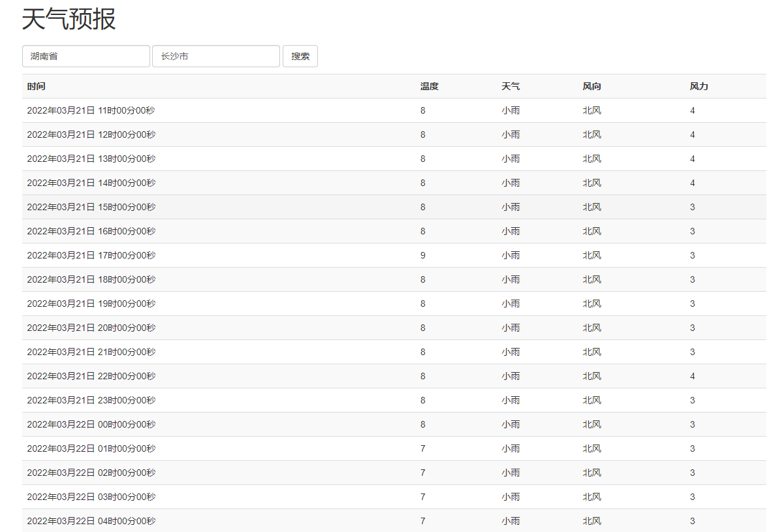The height and width of the screenshot is (532, 784).
Task: Select wind force 4 in the 13时 row
Action: tap(693, 159)
